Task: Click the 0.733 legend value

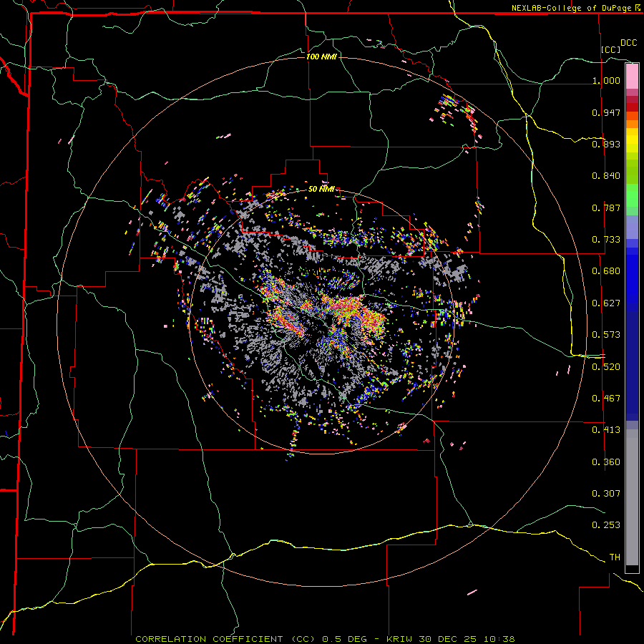Action: tap(606, 240)
